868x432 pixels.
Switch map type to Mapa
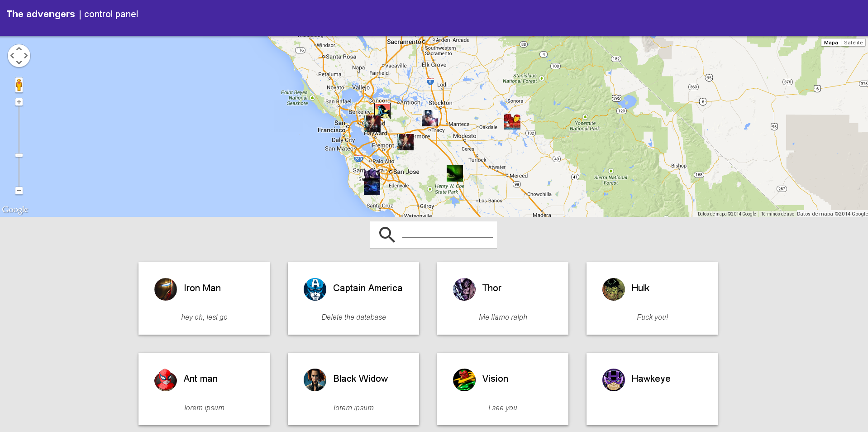pos(831,43)
